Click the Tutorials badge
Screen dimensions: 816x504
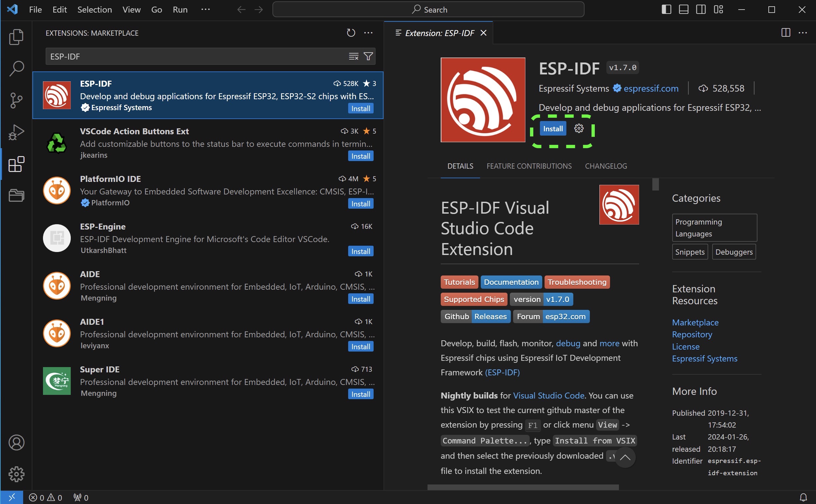[459, 282]
